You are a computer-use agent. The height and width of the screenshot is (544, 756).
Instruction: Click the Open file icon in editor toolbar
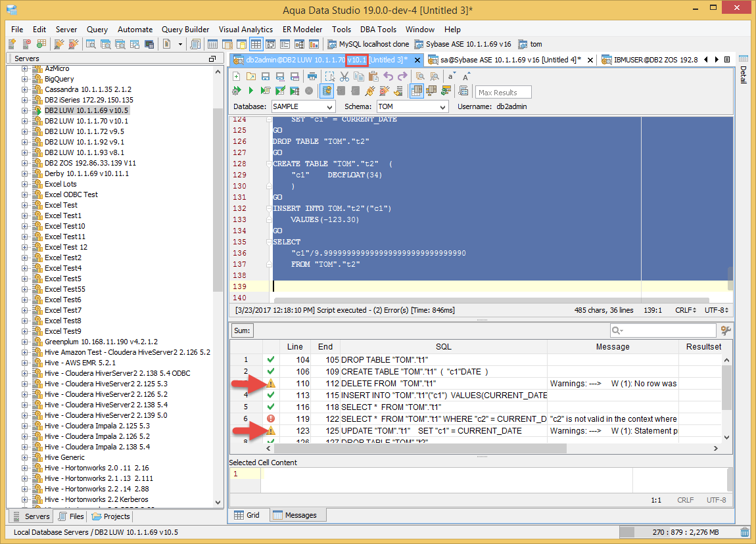[250, 76]
